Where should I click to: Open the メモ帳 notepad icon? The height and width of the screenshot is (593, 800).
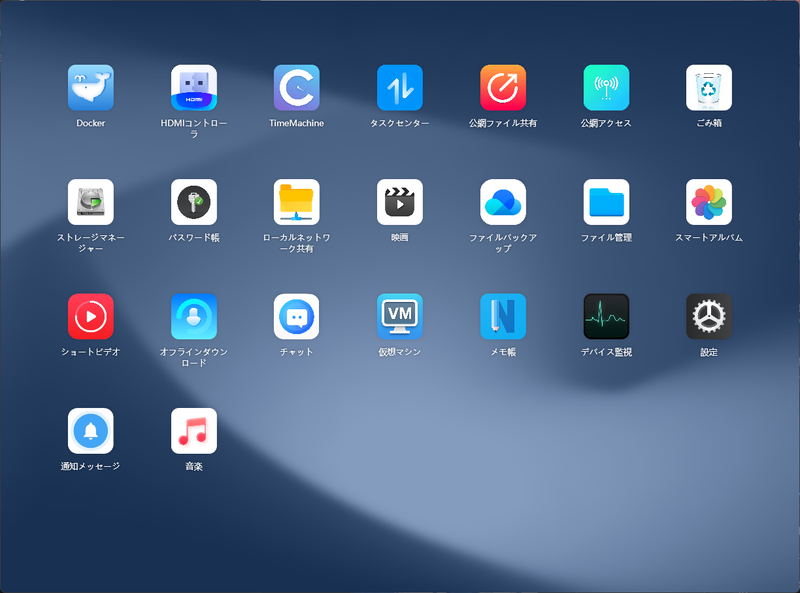[x=503, y=316]
